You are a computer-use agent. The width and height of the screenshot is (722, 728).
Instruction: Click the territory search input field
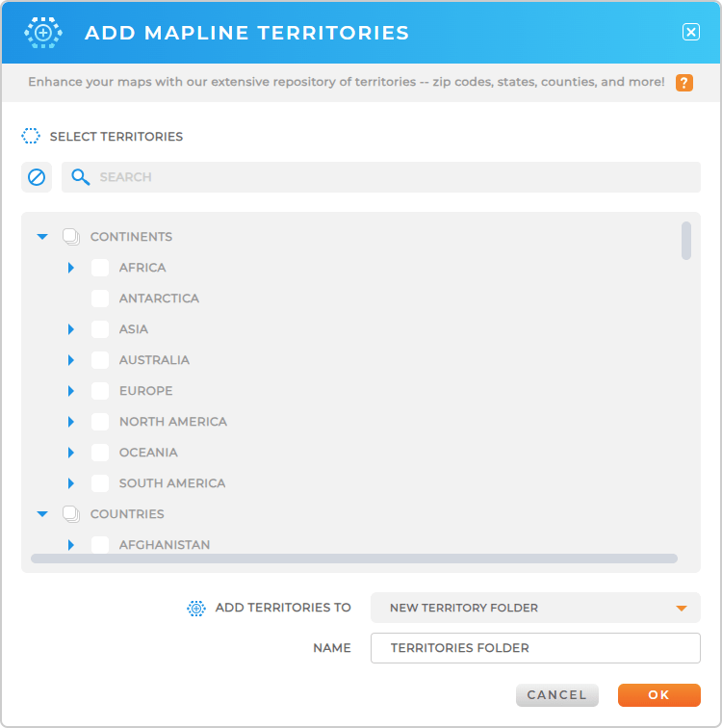[395, 177]
